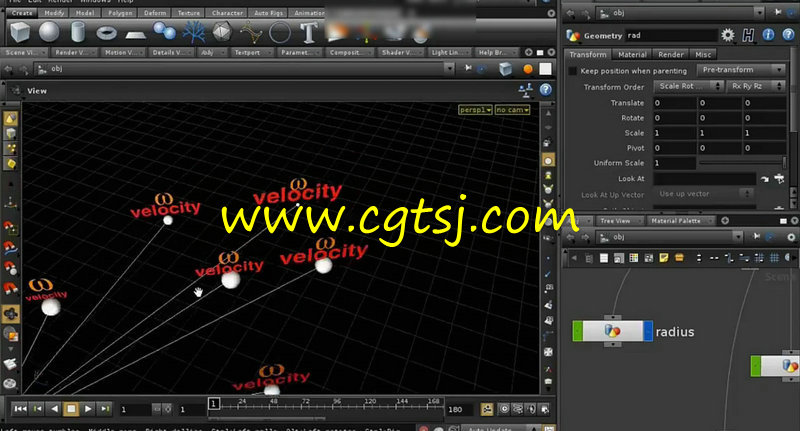Select the Sphere shelf tool
This screenshot has height=431, width=800.
(49, 32)
